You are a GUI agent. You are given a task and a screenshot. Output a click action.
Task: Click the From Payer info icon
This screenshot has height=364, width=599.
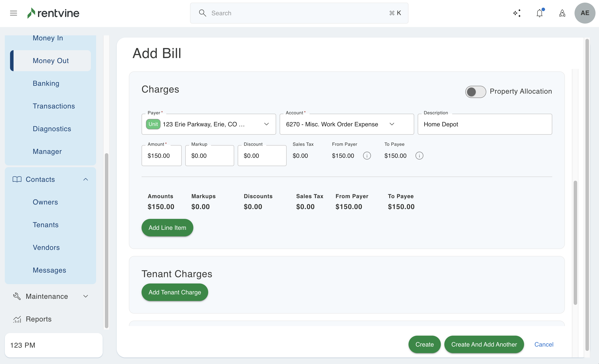pyautogui.click(x=367, y=156)
